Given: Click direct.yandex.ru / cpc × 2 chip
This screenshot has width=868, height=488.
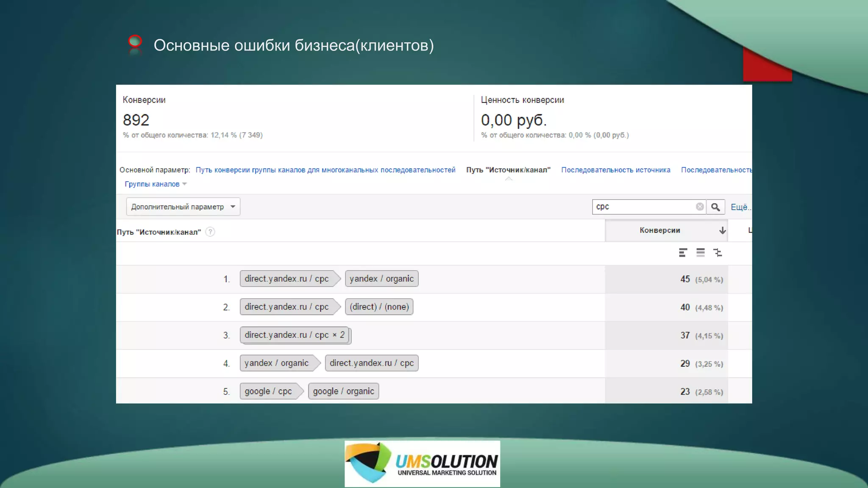Looking at the screenshot, I should click(x=295, y=335).
